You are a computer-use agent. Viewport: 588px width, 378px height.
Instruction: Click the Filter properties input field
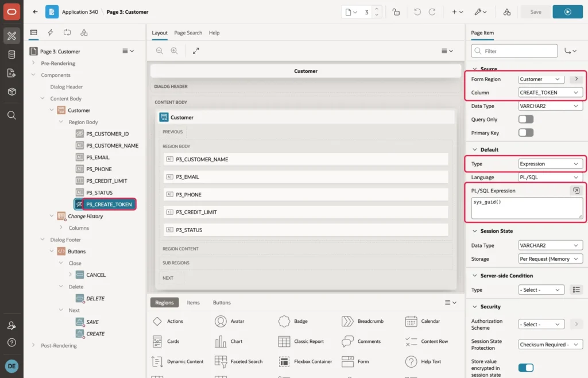point(514,51)
